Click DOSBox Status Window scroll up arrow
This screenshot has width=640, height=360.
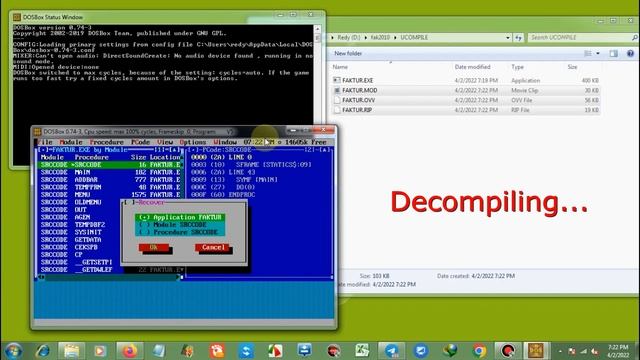317,29
